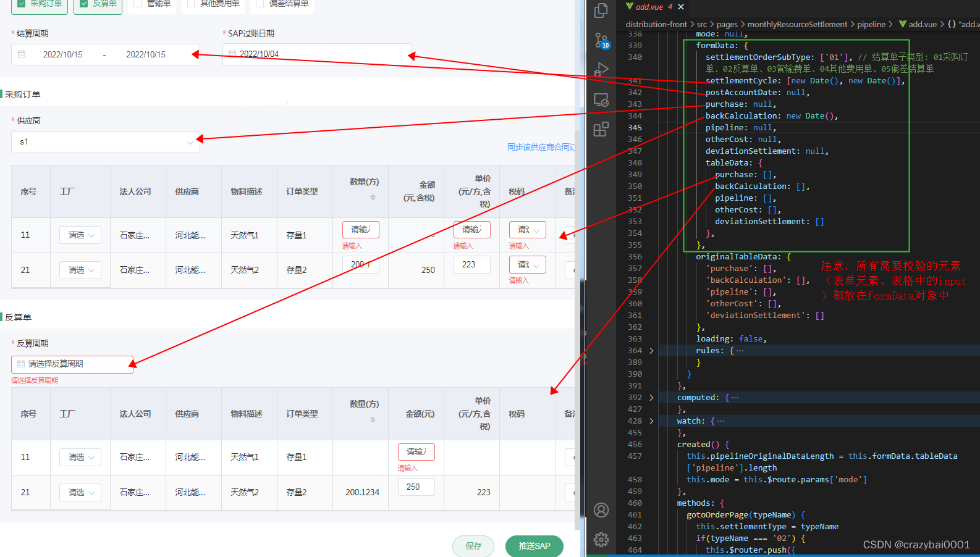Open the 税码 dropdown in 采购订单 row 21
Viewport: 980px width, 557px height.
(x=528, y=264)
